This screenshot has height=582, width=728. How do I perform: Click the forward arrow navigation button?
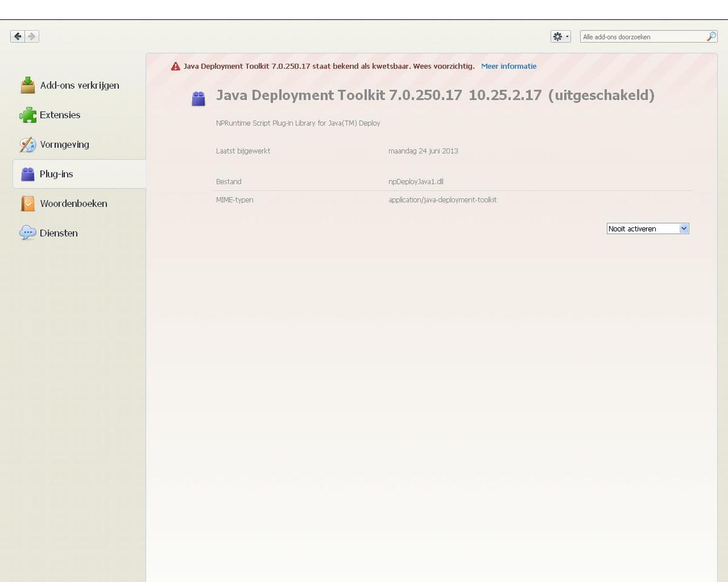tap(32, 36)
